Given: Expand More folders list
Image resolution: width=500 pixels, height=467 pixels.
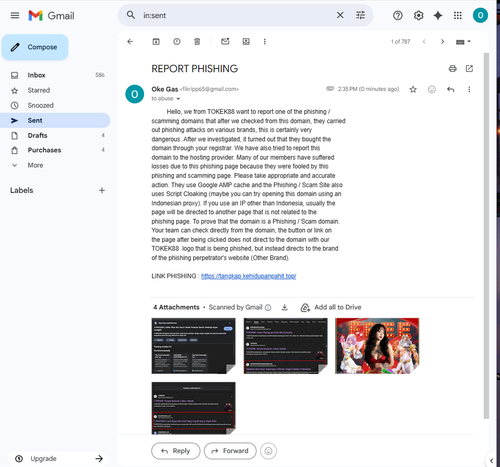Looking at the screenshot, I should tap(55, 165).
